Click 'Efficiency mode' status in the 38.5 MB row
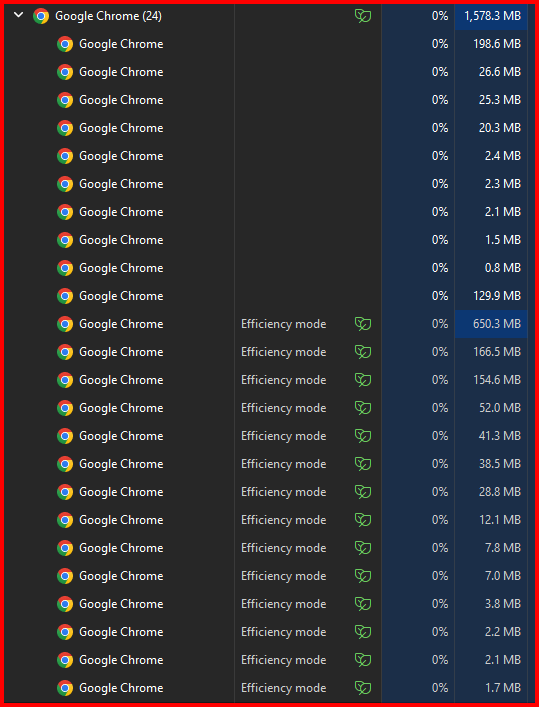The width and height of the screenshot is (539, 707). click(283, 464)
